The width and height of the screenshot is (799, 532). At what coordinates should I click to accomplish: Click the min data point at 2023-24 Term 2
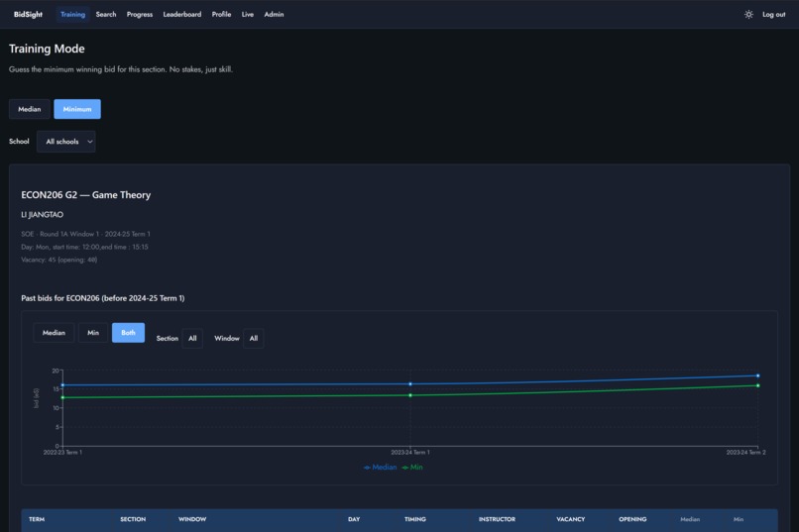(x=757, y=385)
